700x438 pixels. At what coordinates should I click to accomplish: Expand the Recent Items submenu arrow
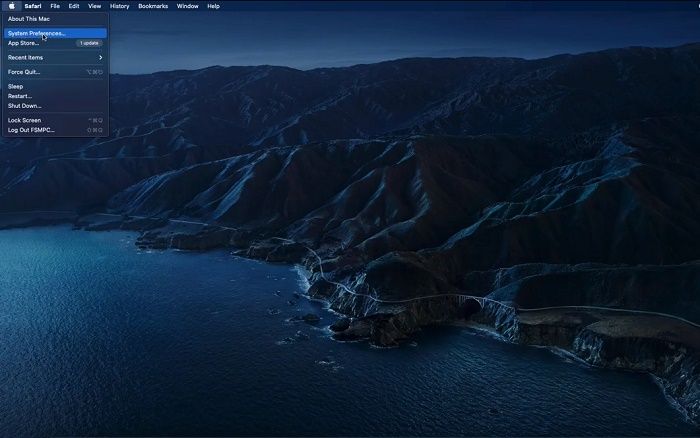pyautogui.click(x=100, y=58)
